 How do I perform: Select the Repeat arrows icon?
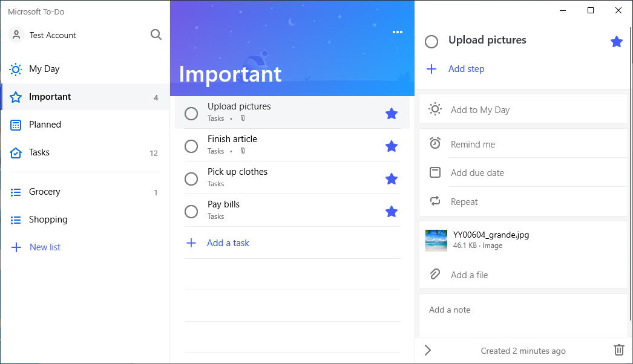pos(435,201)
